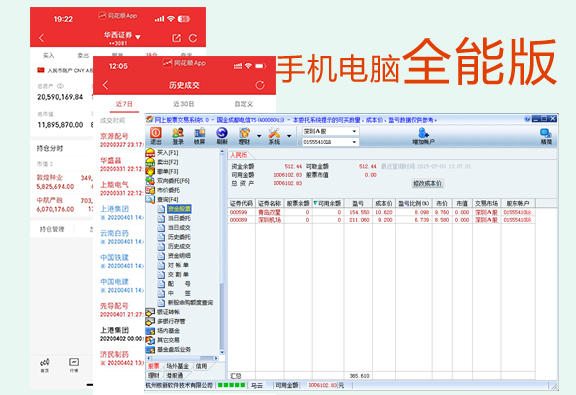
Task: Open the 系统 wrench tools icon
Action: pos(274,136)
